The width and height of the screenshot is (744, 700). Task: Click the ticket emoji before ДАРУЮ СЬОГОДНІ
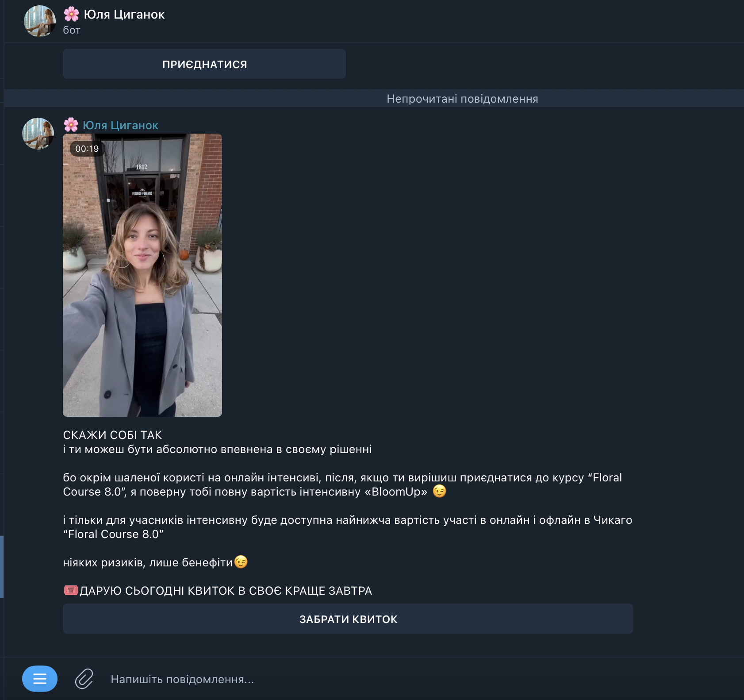[x=71, y=590]
